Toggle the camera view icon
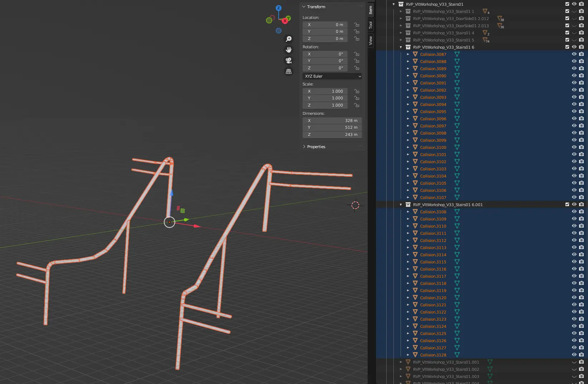 (x=289, y=60)
